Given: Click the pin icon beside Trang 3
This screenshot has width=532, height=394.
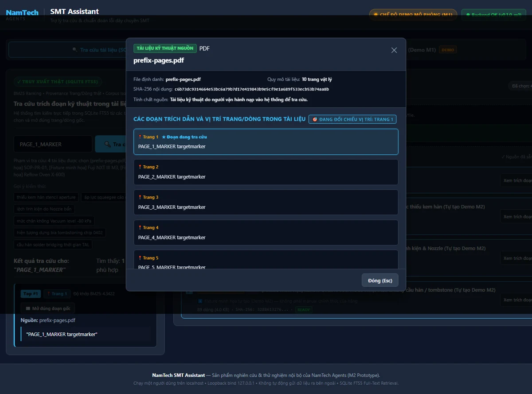Looking at the screenshot, I should (140, 197).
